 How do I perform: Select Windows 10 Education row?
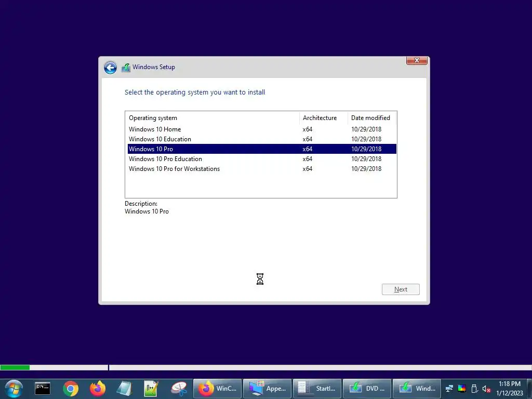coord(262,139)
